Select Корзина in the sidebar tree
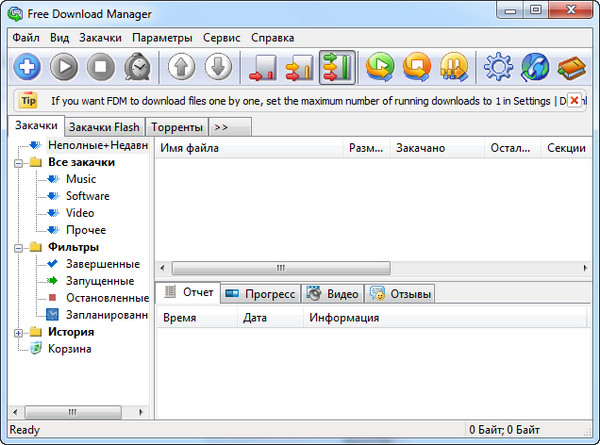 pyautogui.click(x=69, y=349)
